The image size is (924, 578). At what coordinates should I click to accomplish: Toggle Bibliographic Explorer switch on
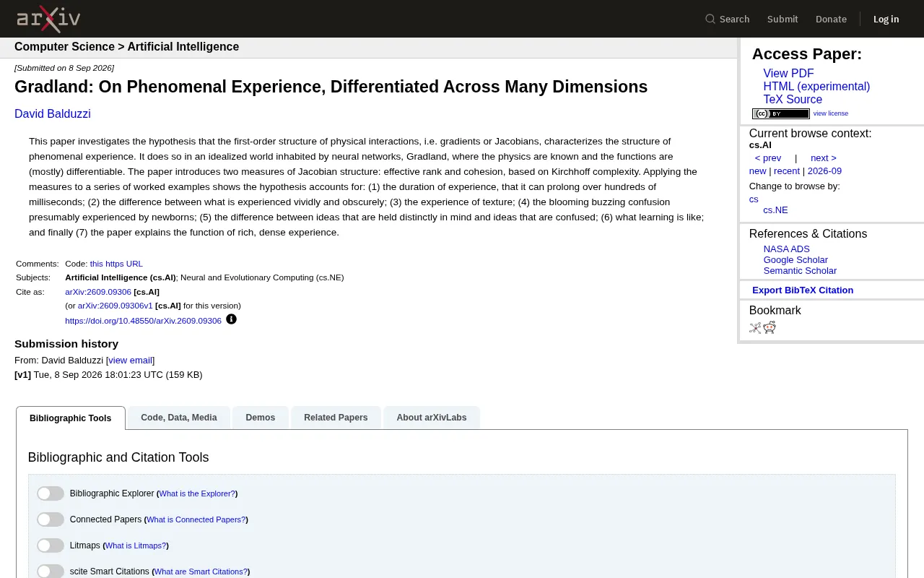pos(51,493)
